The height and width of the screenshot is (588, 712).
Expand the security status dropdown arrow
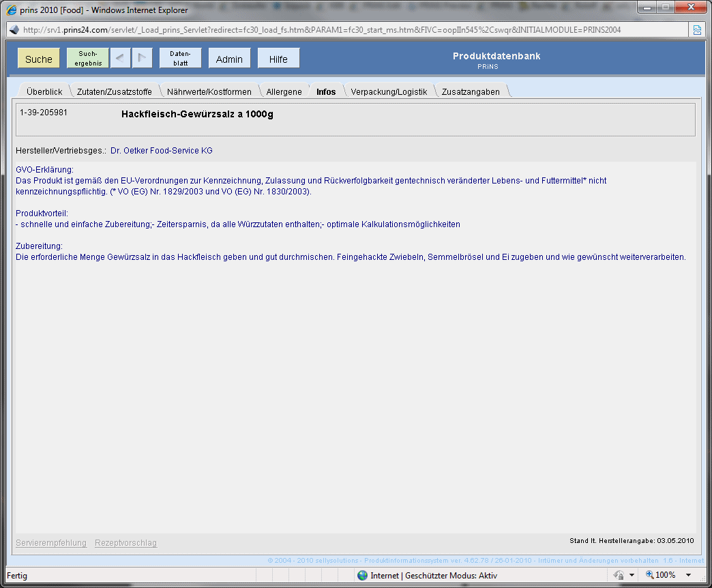[x=632, y=576]
